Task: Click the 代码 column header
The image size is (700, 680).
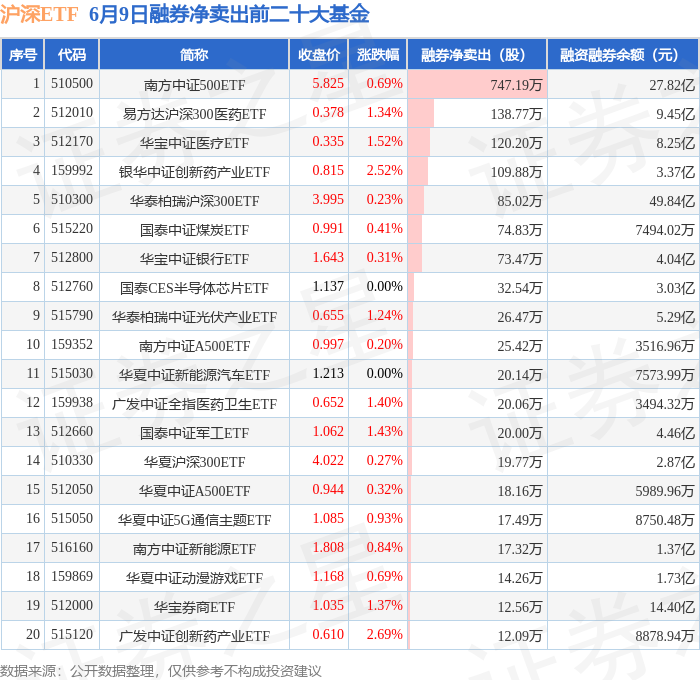Action: pos(71,55)
